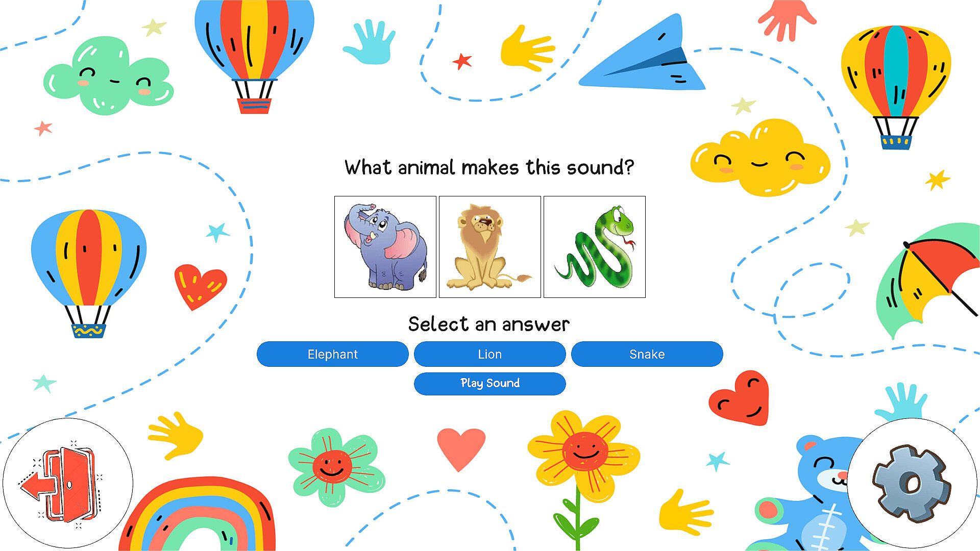Tap the smiling red heart
The width and height of the screenshot is (980, 551).
coord(739,398)
